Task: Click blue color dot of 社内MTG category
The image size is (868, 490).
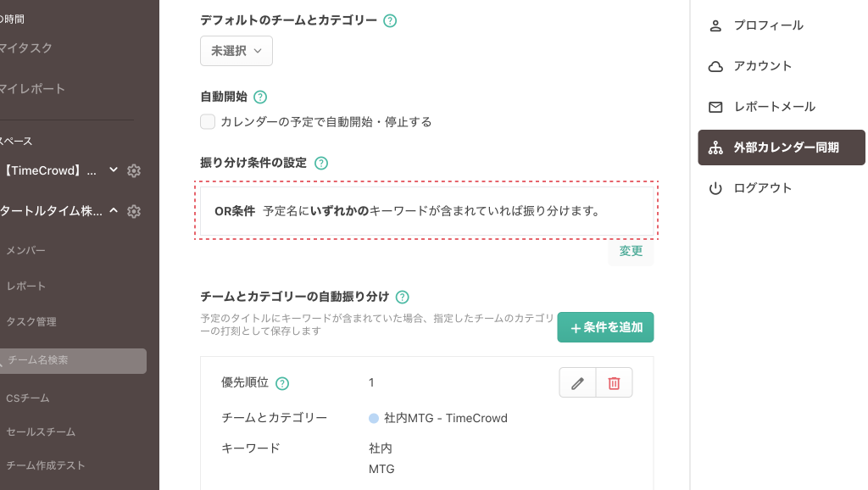Action: pyautogui.click(x=374, y=418)
